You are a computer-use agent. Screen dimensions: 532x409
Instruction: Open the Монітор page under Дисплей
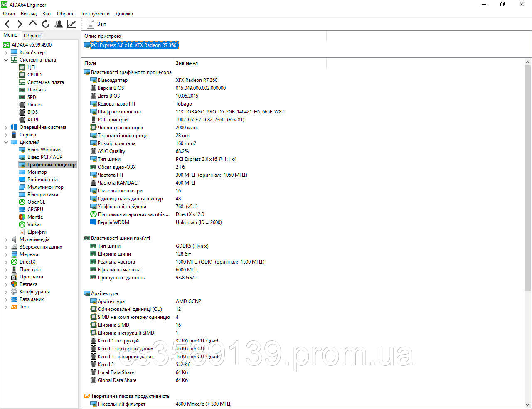pyautogui.click(x=37, y=172)
